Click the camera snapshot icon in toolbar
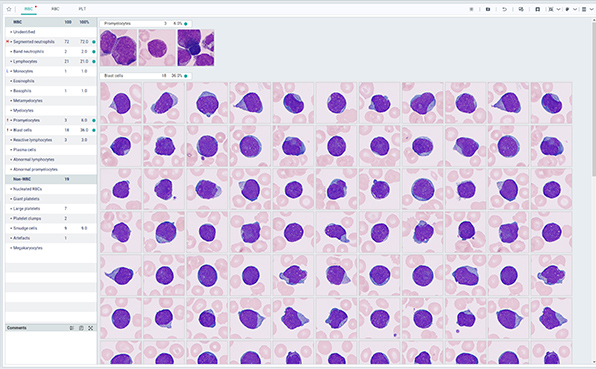 pos(488,9)
